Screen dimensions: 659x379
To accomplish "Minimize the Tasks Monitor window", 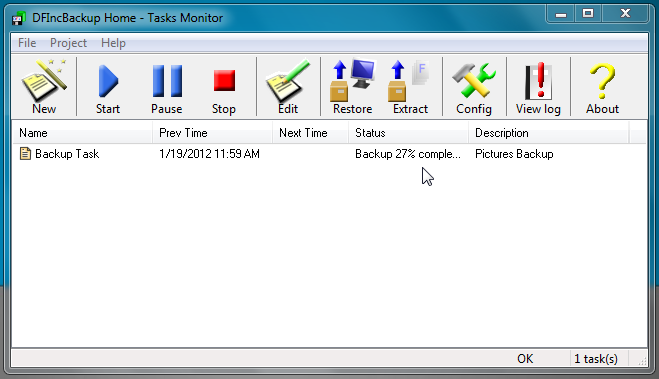I will [x=560, y=14].
